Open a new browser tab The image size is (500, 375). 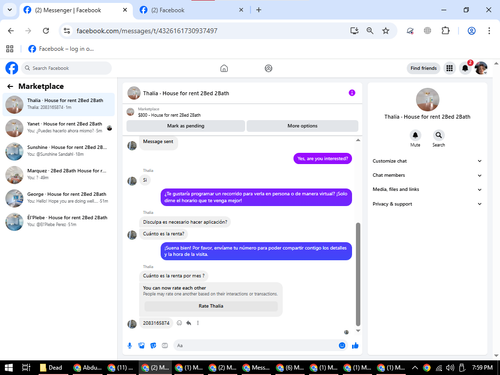(x=258, y=10)
